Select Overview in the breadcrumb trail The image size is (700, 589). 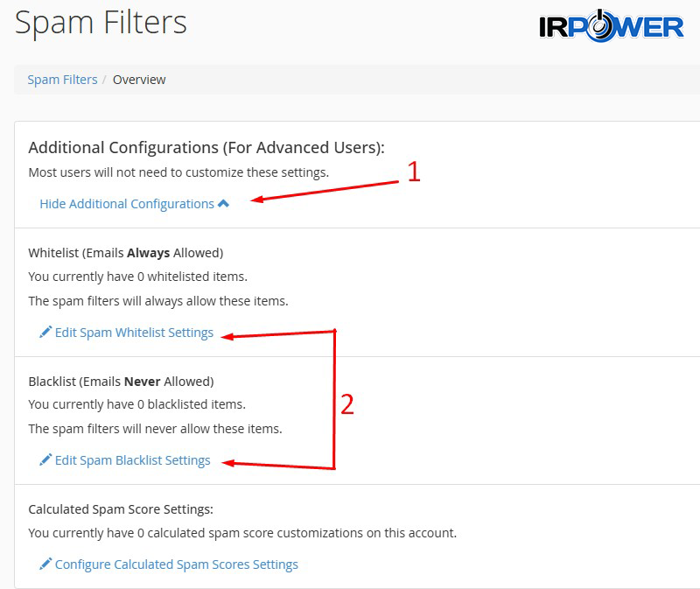pos(141,79)
